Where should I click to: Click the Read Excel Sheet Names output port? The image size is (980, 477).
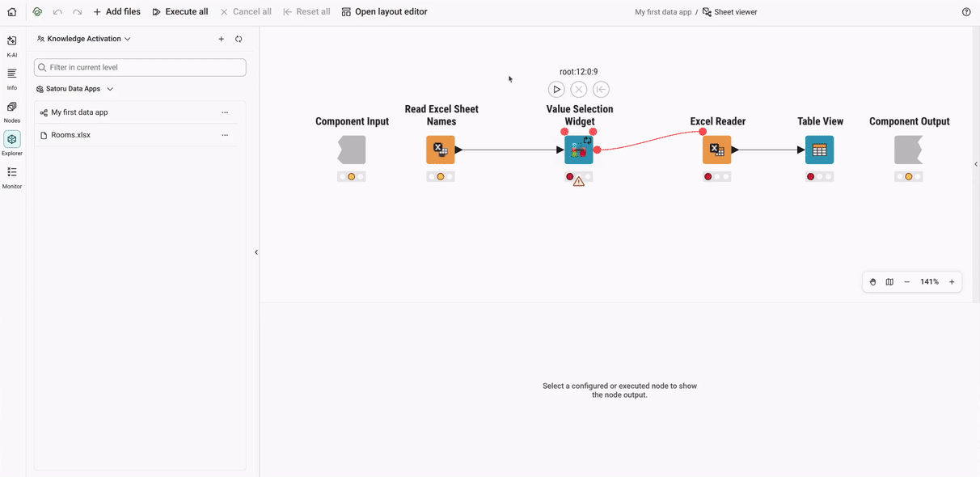(458, 150)
